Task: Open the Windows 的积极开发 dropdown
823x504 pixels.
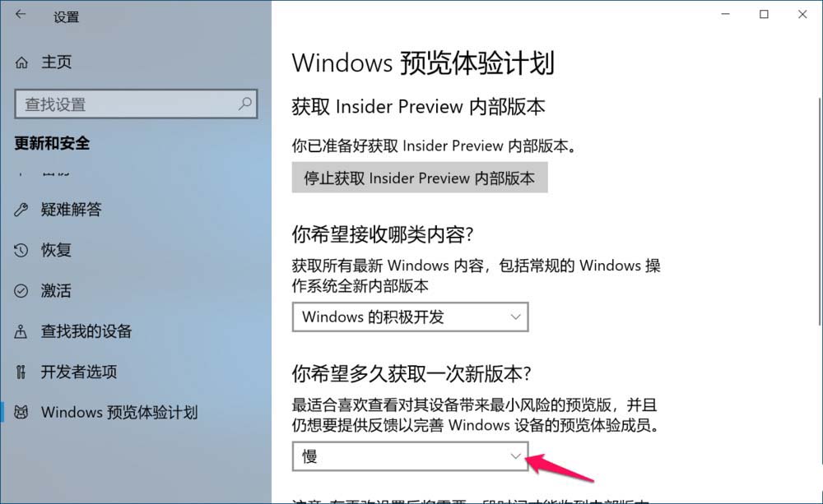Action: [410, 317]
